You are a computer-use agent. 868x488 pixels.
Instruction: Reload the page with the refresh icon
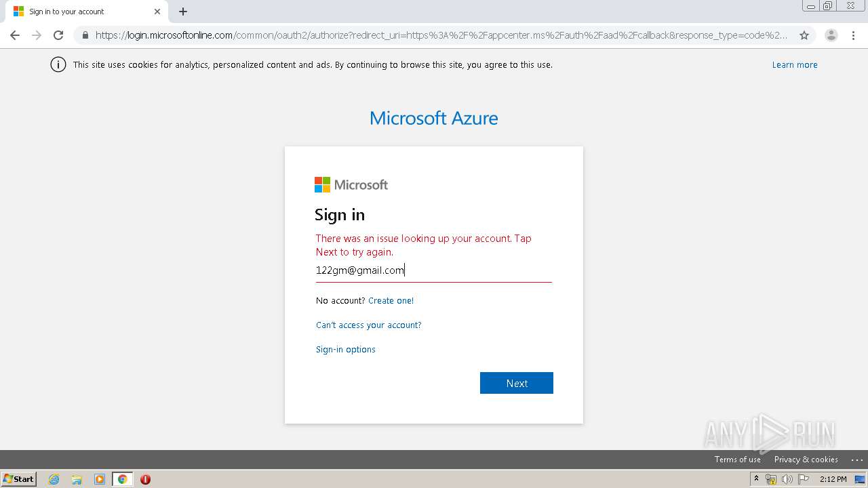point(58,35)
